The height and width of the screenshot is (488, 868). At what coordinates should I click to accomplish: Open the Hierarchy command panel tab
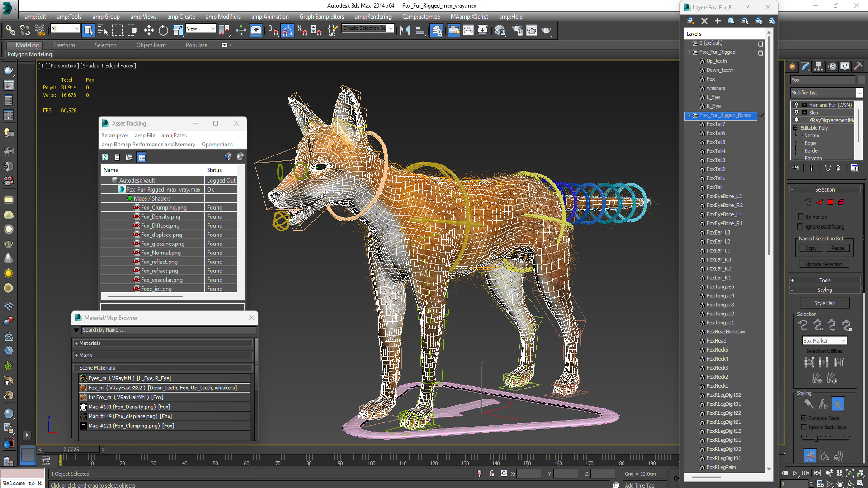pos(819,66)
